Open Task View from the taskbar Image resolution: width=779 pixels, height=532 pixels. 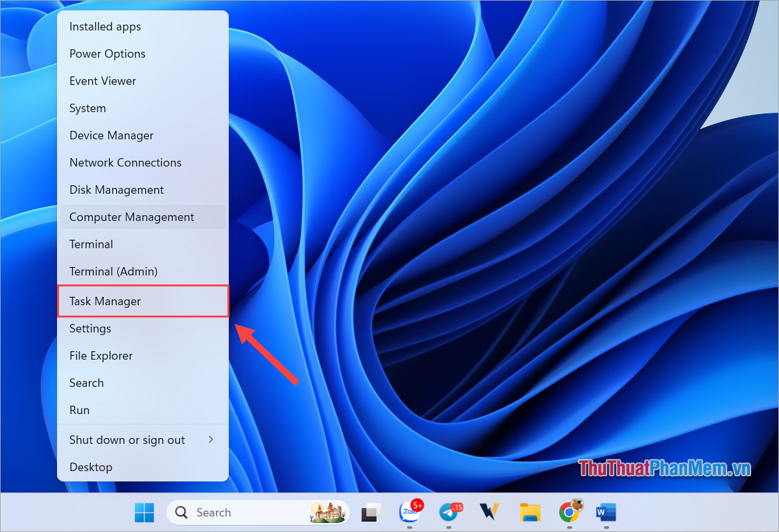coord(370,512)
